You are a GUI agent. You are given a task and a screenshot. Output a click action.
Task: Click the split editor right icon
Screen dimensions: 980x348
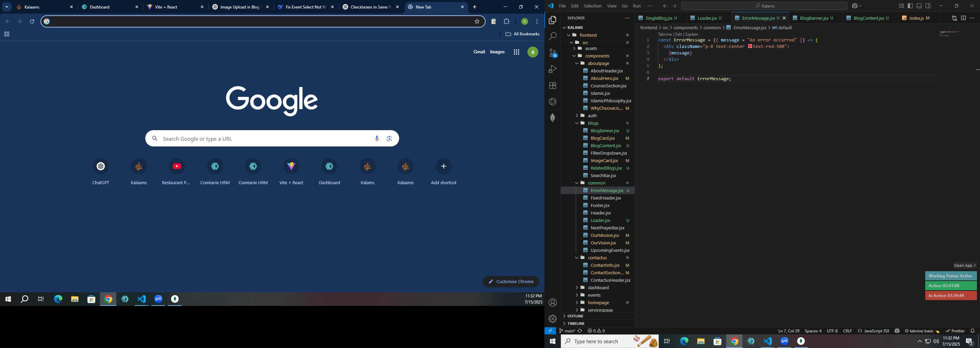pos(963,18)
